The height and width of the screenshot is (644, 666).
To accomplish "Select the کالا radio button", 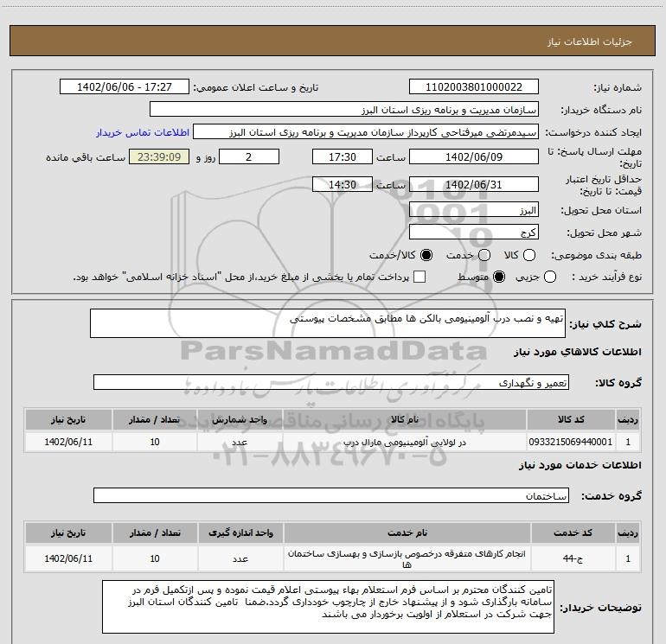I will pyautogui.click(x=529, y=255).
